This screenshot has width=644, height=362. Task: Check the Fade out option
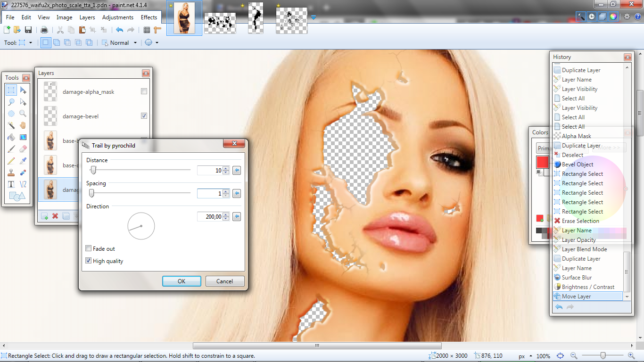point(88,248)
